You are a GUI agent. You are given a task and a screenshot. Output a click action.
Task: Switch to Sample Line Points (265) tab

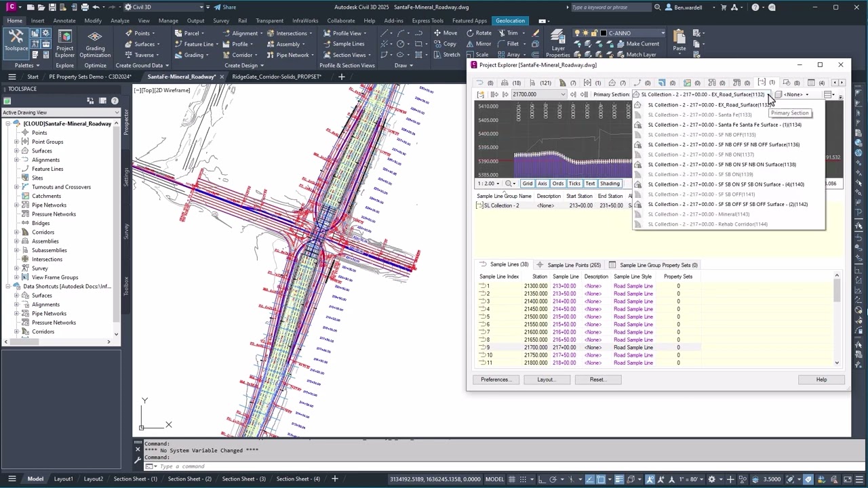point(570,265)
